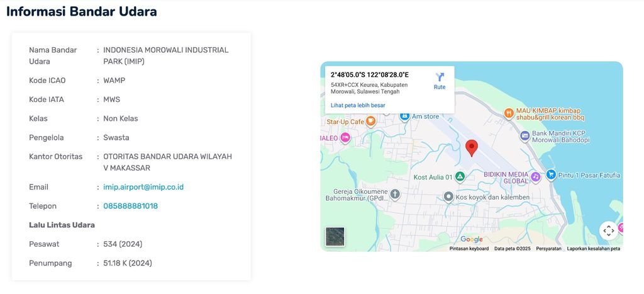This screenshot has height=294, width=644.
Task: Open Pintasan keyboard shortcuts
Action: click(469, 249)
